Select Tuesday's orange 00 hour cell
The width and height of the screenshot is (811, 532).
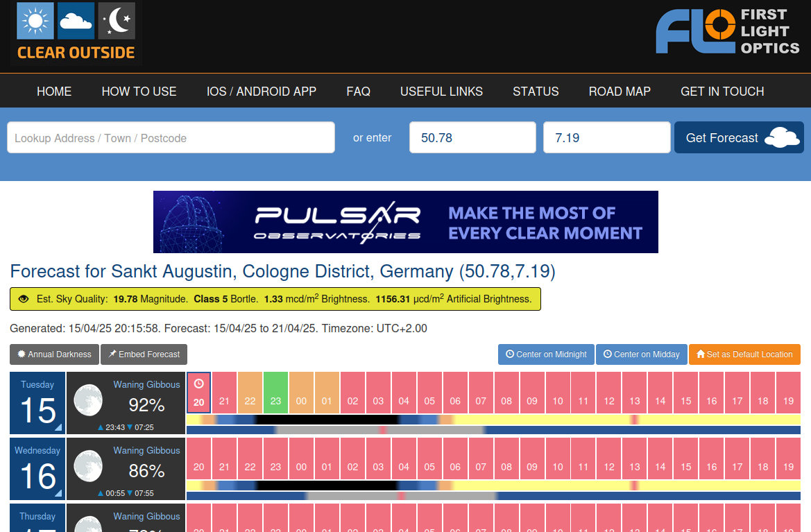coord(301,393)
